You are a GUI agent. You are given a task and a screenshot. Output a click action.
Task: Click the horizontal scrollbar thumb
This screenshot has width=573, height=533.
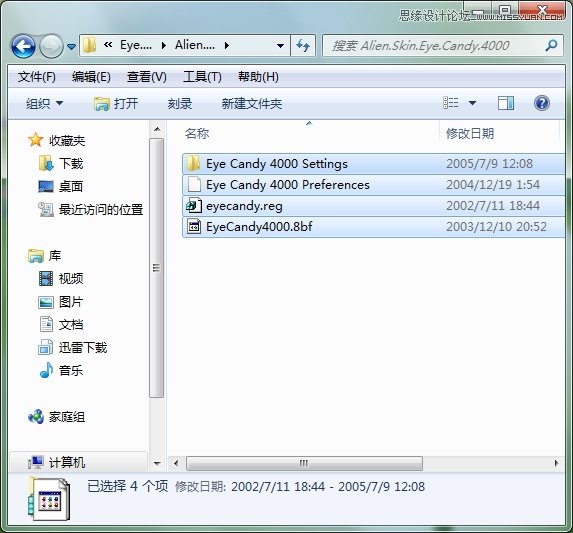click(x=304, y=464)
